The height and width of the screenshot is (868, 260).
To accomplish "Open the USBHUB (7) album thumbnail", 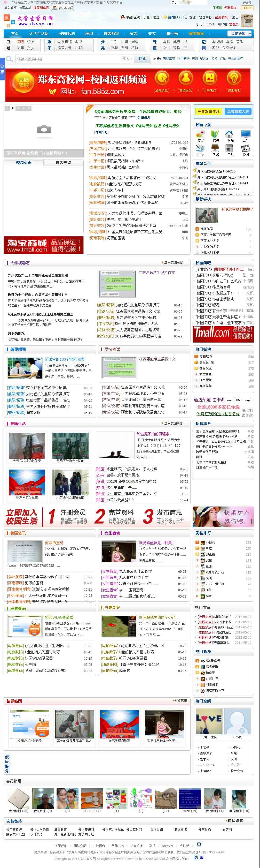I will [x=92, y=798].
